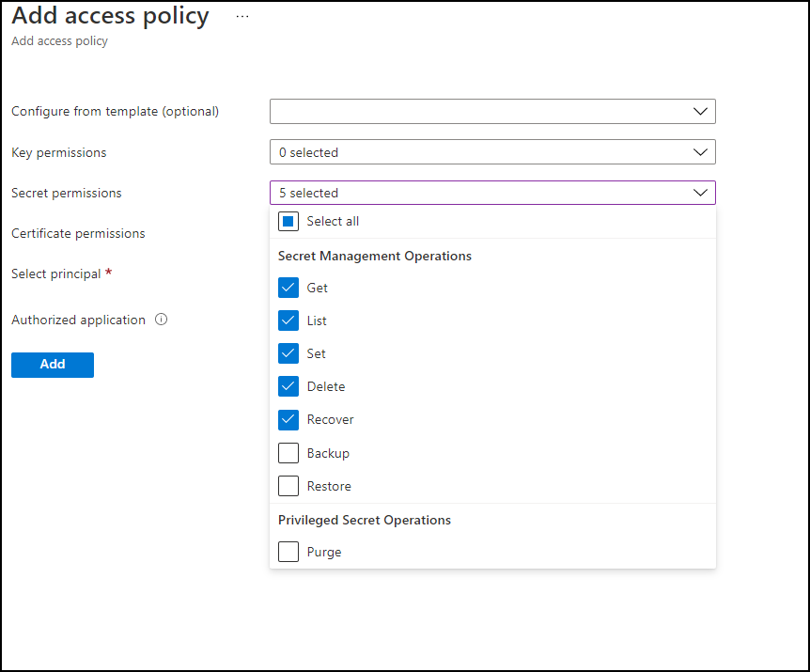
Task: Click the ellipsis next to Add access policy
Action: coord(241,16)
